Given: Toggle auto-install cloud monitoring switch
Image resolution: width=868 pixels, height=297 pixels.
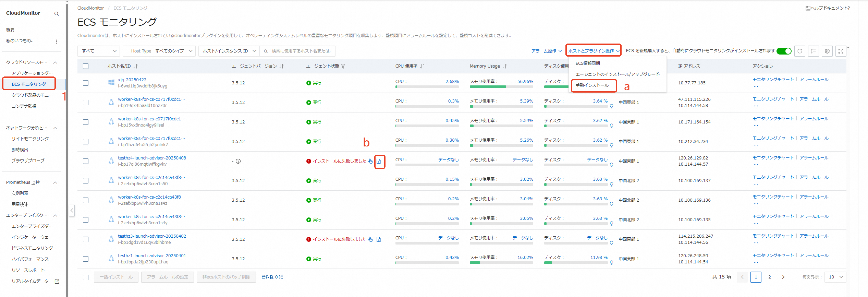Looking at the screenshot, I should coord(784,51).
